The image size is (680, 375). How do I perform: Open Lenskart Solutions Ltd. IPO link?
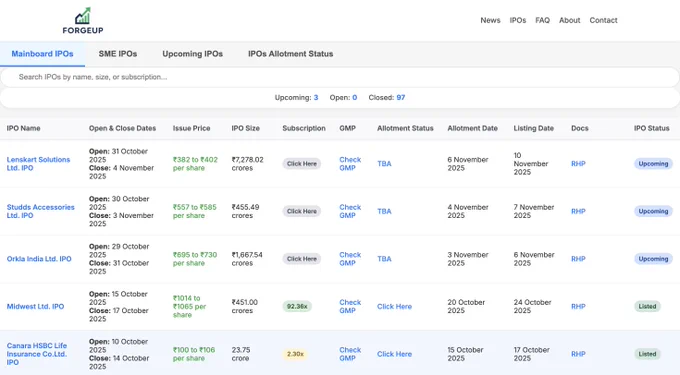[38, 164]
